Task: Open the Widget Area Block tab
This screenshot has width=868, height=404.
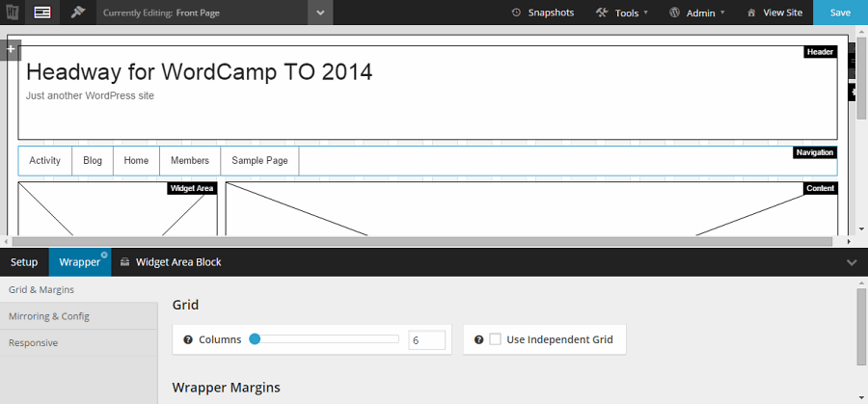Action: tap(170, 262)
